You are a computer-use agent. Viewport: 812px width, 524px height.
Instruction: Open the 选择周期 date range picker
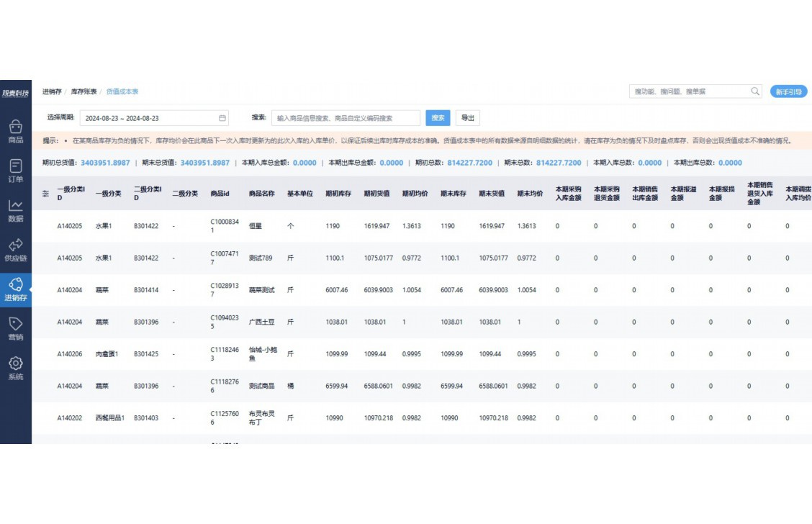pyautogui.click(x=153, y=118)
